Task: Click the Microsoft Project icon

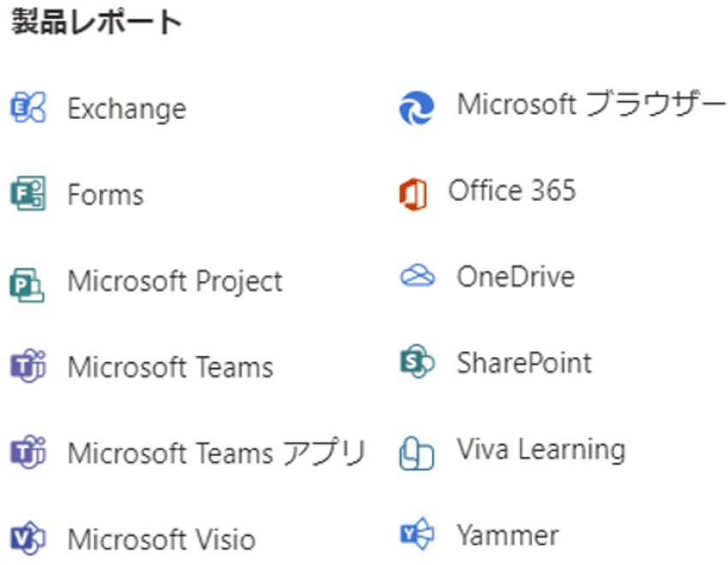Action: coord(27,285)
